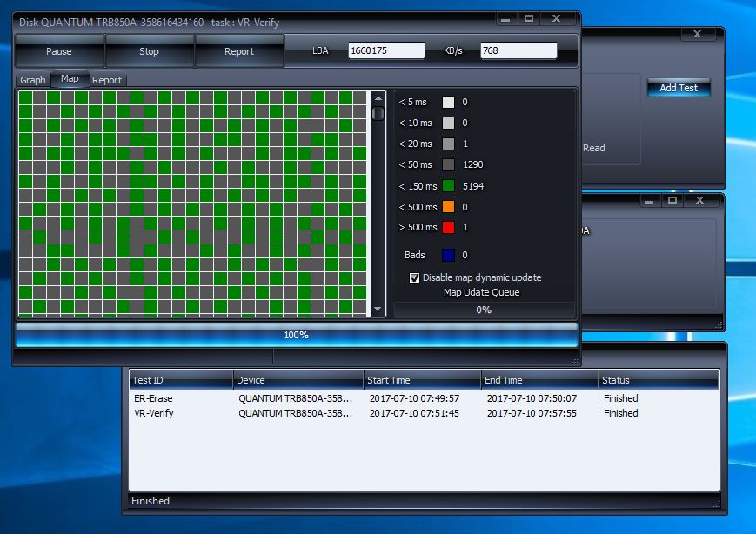
Task: Maximize the middle background window
Action: click(672, 201)
